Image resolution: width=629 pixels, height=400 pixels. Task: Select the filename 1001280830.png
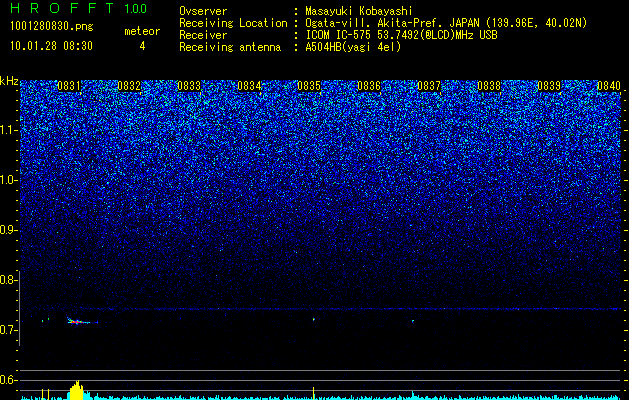tap(51, 27)
